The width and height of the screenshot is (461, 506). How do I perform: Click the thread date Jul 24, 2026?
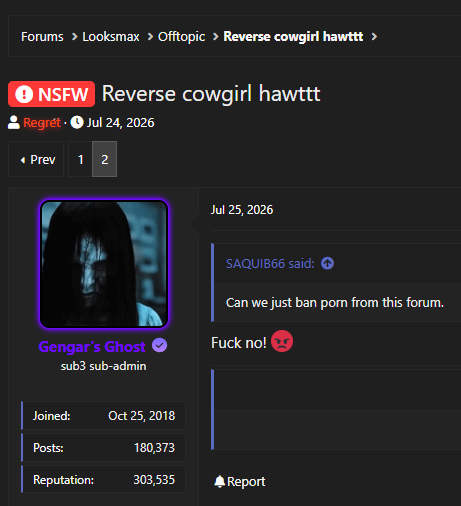click(x=121, y=123)
